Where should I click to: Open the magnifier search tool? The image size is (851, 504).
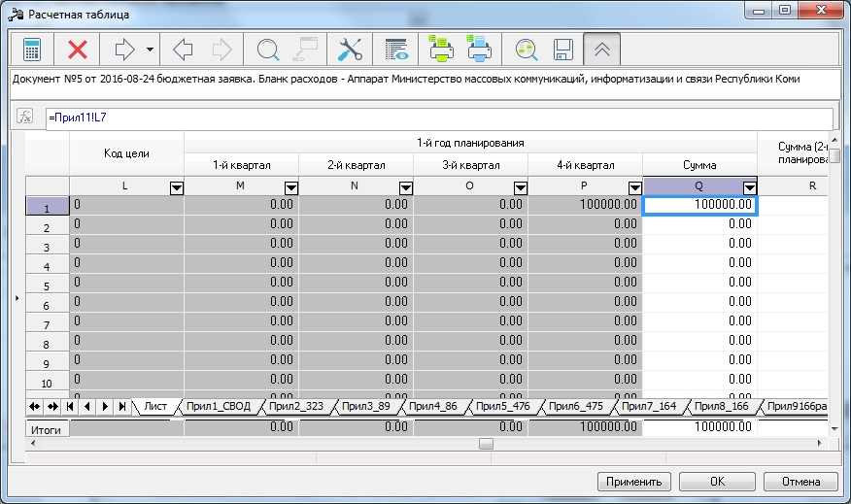tap(267, 50)
